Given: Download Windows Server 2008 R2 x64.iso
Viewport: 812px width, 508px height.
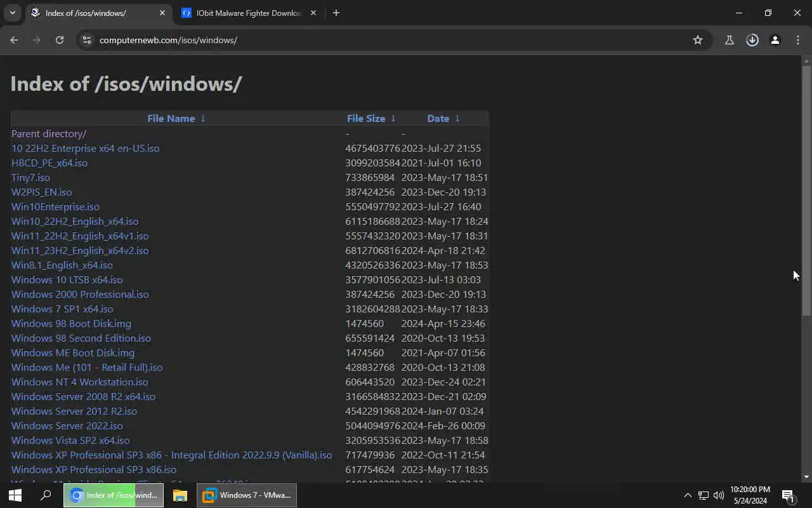Looking at the screenshot, I should (x=83, y=396).
